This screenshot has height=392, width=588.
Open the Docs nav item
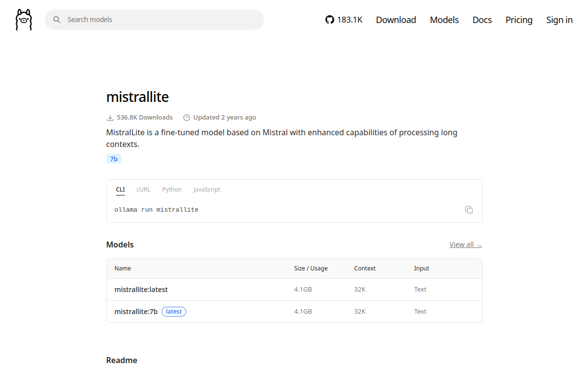(482, 20)
